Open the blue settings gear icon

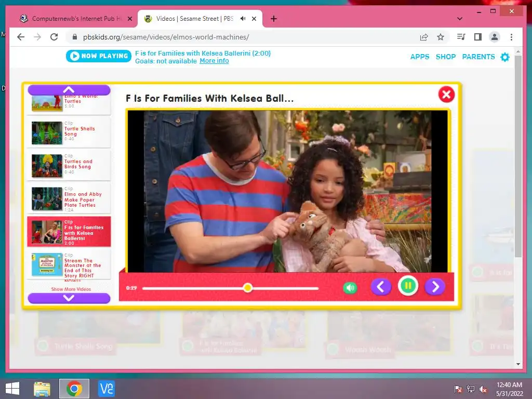pos(505,57)
